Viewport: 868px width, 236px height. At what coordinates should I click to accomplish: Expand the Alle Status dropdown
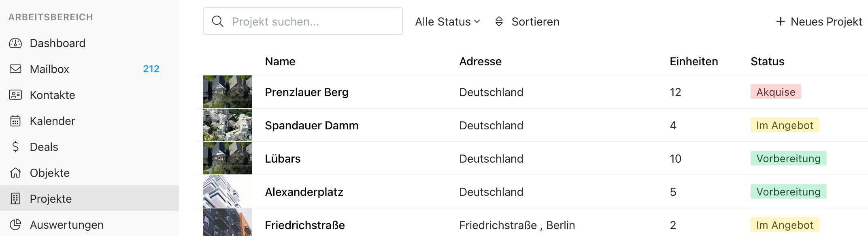[447, 21]
